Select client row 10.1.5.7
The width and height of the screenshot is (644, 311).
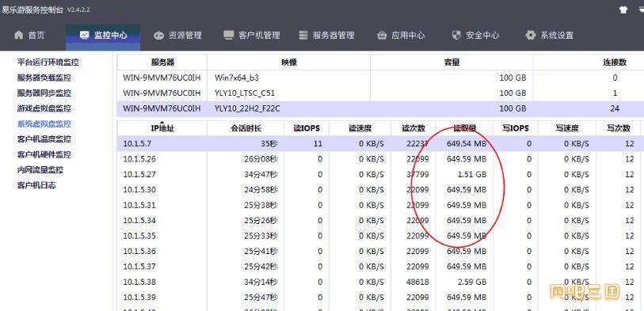coord(381,143)
